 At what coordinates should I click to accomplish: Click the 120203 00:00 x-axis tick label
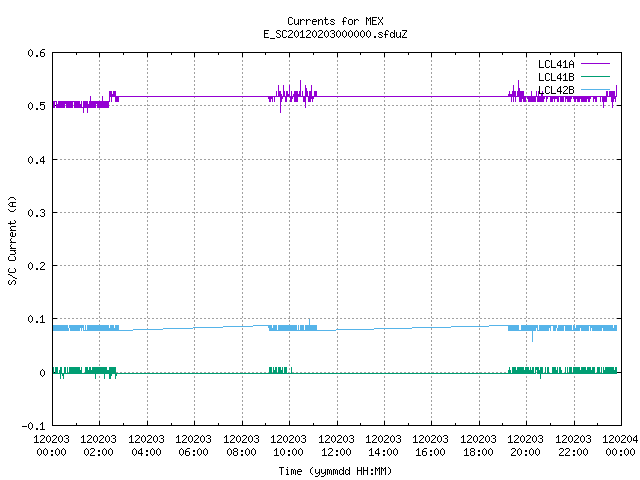(51, 446)
